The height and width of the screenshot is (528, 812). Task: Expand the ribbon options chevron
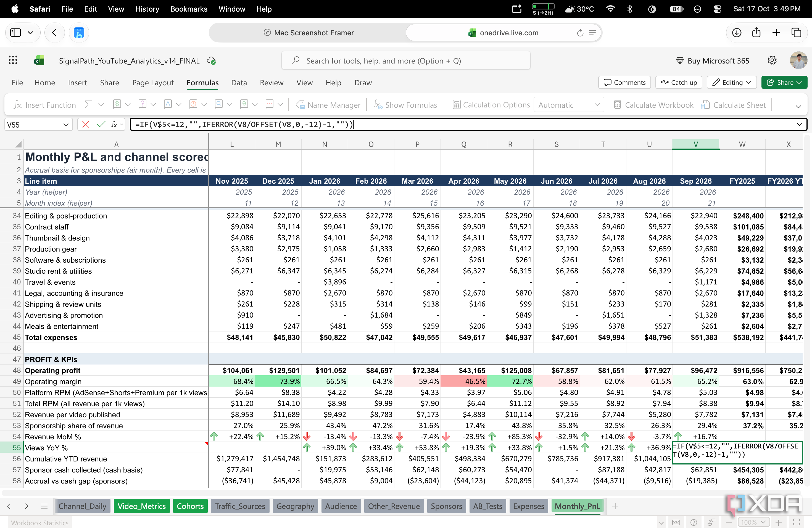point(798,106)
